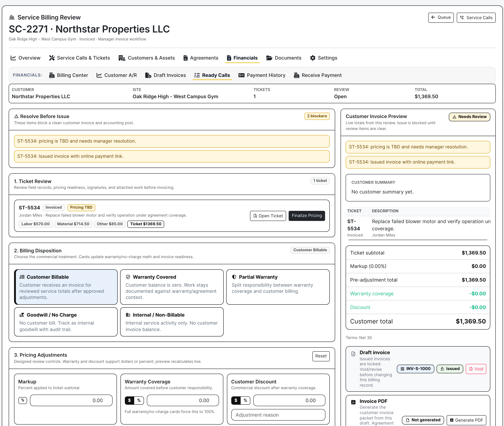
Task: Click the Overview chart icon
Action: [x=13, y=58]
